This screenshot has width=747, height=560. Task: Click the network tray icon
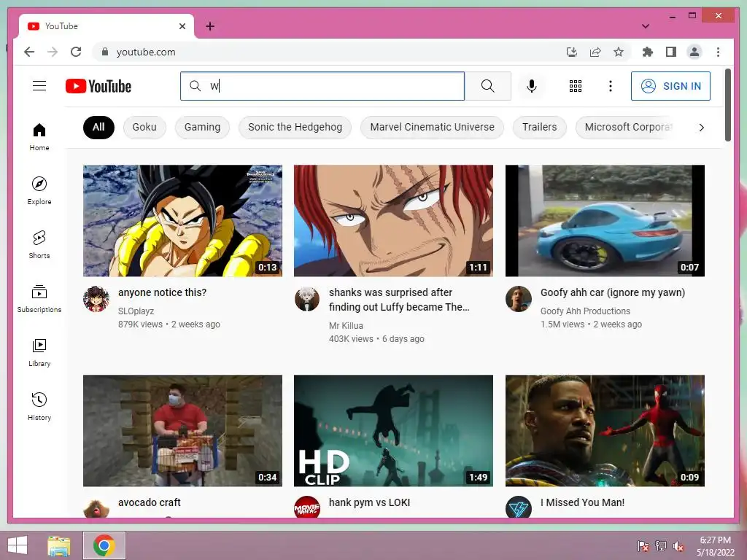[661, 546]
